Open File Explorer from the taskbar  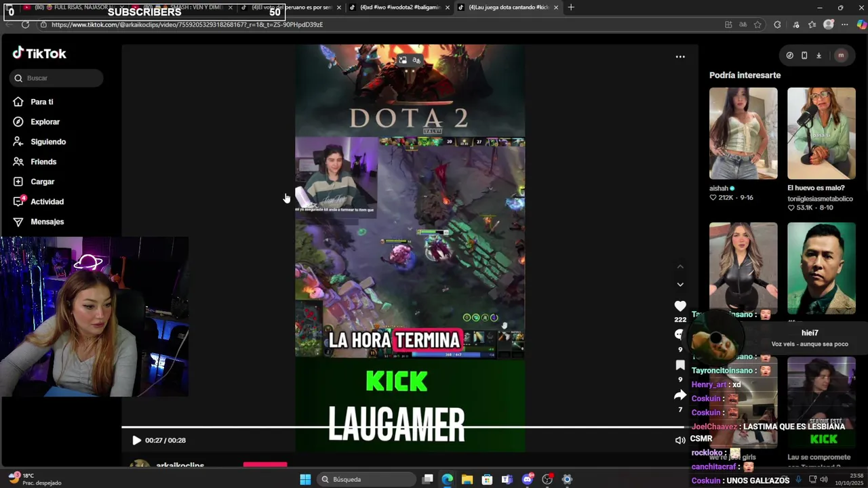tap(467, 480)
